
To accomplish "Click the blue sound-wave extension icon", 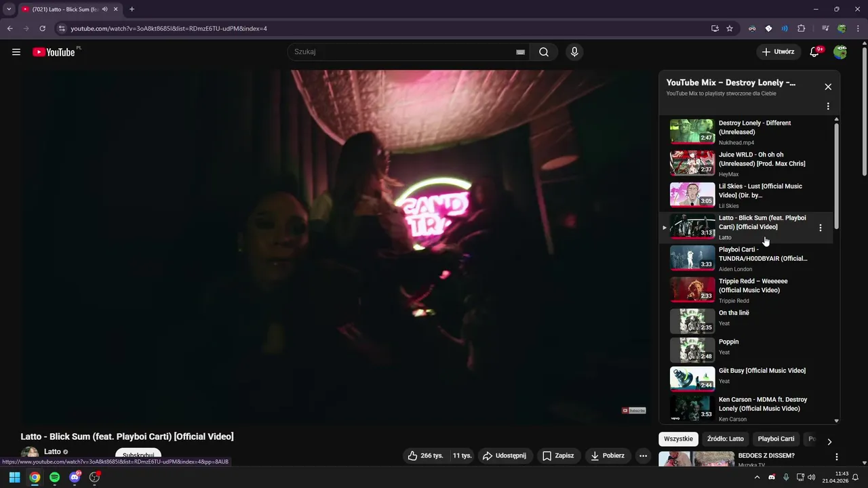I will 785,28.
